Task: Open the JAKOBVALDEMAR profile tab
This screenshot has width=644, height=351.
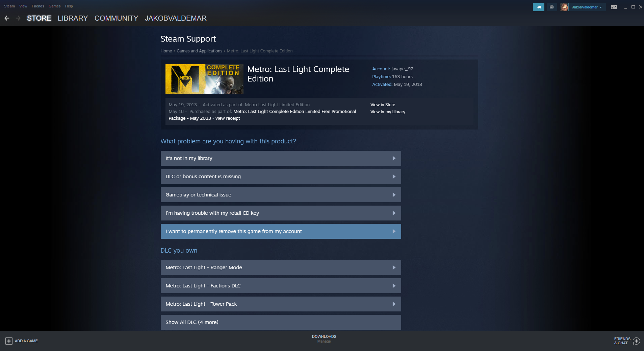Action: [x=176, y=18]
